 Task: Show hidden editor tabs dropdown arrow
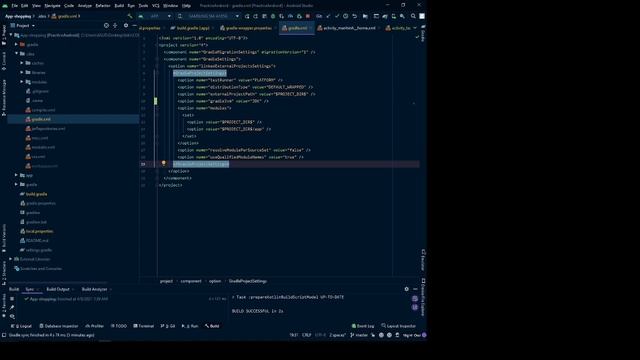(x=415, y=28)
